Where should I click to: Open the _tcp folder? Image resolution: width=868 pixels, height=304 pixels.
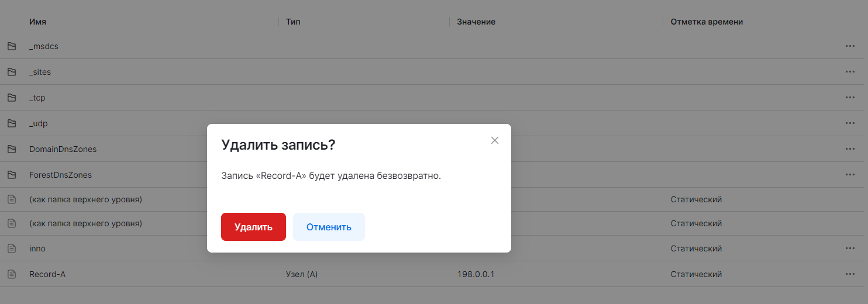[37, 98]
